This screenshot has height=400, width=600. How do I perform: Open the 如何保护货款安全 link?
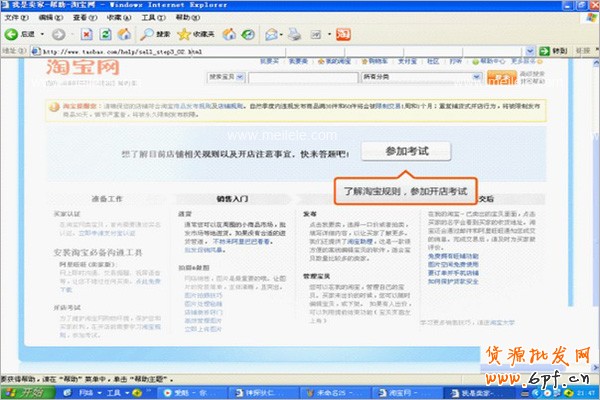point(453,281)
